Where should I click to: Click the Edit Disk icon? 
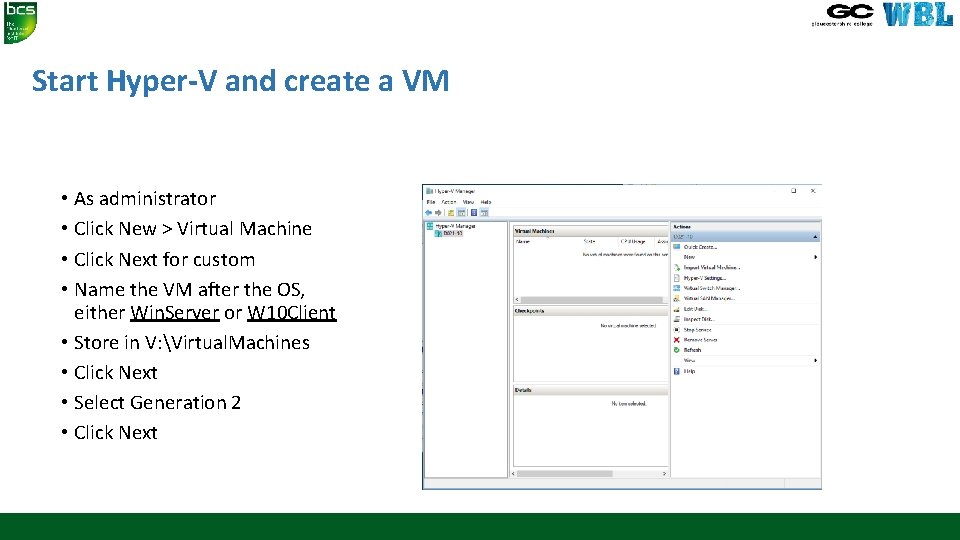pyautogui.click(x=677, y=309)
